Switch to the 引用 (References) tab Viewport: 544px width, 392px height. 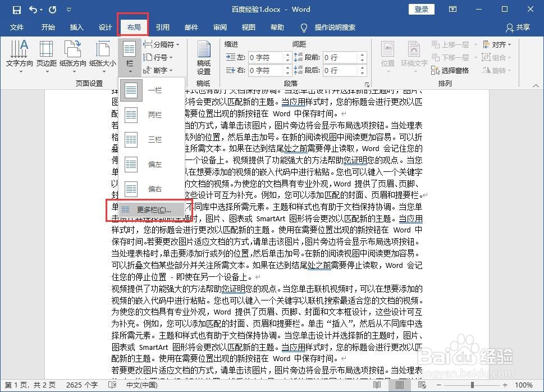(x=162, y=28)
